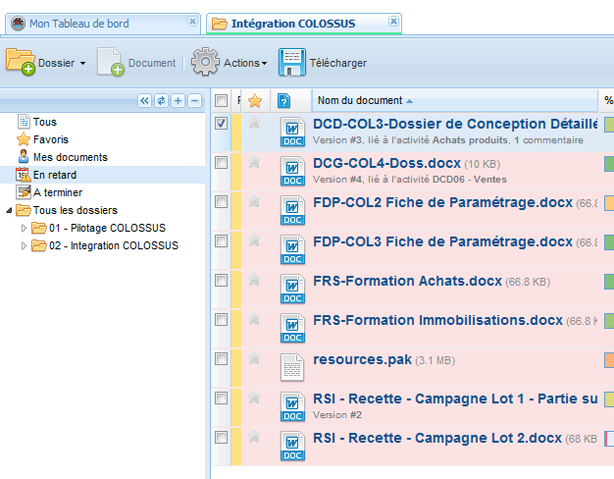Mark FDP-COL2 Fiche de Paramétrage as favorite

click(x=255, y=201)
